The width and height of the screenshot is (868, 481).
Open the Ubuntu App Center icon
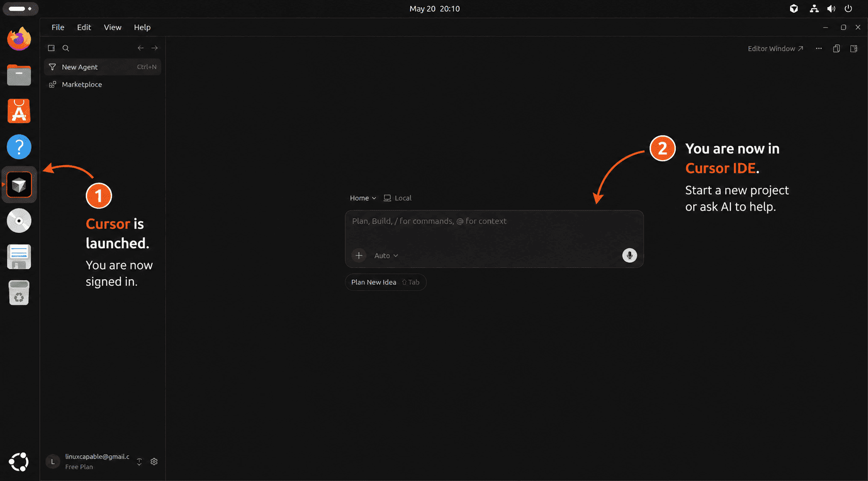tap(19, 111)
